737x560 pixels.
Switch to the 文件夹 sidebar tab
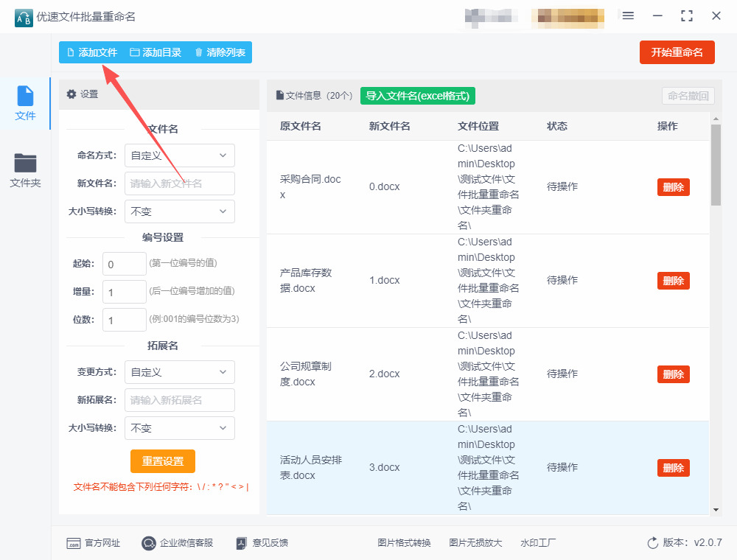coord(25,171)
